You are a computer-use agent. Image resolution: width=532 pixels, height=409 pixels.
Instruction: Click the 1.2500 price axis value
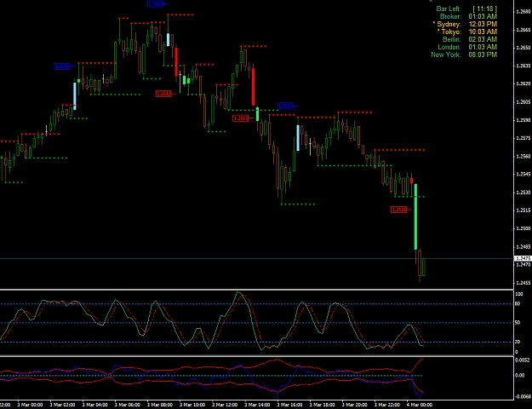[x=523, y=228]
